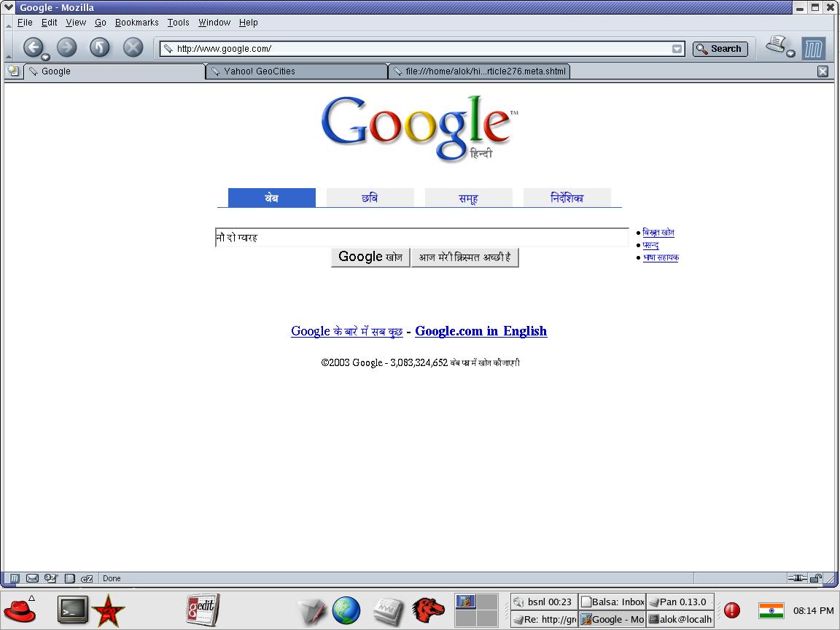Open the Google.com in English link

click(481, 331)
